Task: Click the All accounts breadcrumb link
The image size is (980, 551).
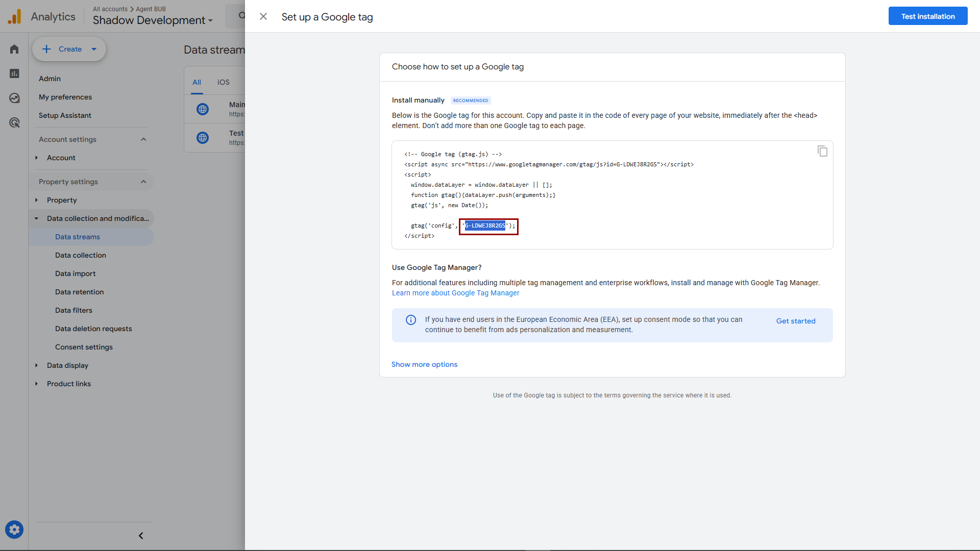Action: click(110, 9)
